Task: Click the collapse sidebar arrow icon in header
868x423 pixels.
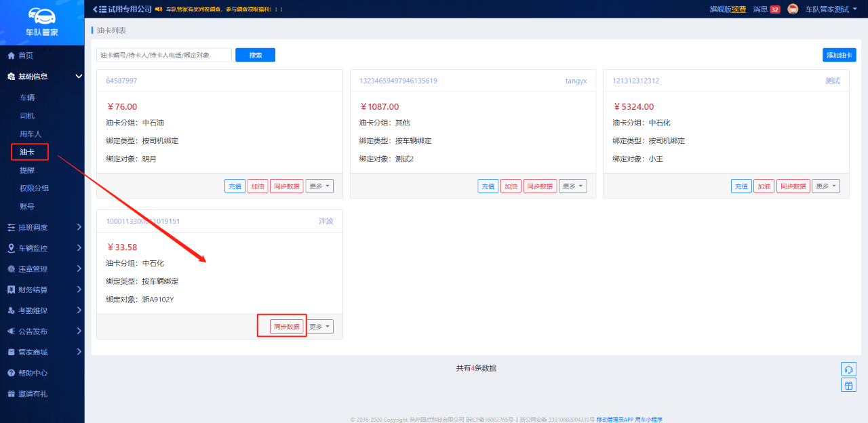Action: click(94, 9)
